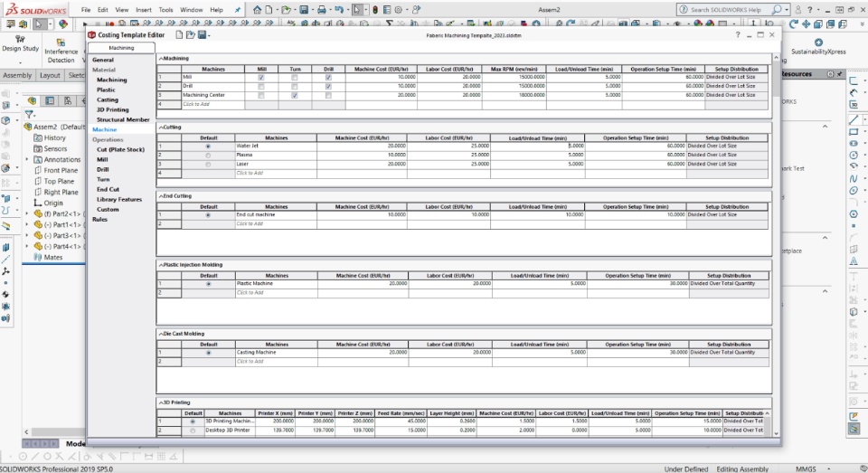Viewport: 868px width, 473px height.
Task: Select the Structural Member category
Action: [x=123, y=119]
